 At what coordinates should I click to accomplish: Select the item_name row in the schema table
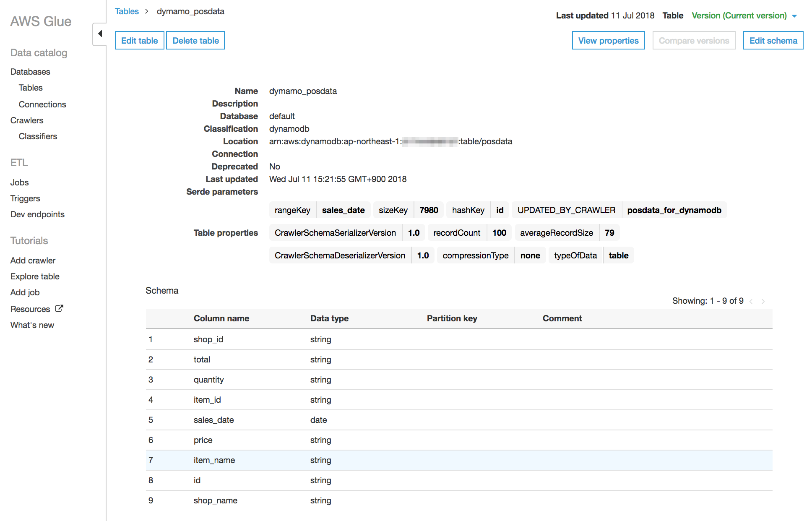tap(214, 460)
